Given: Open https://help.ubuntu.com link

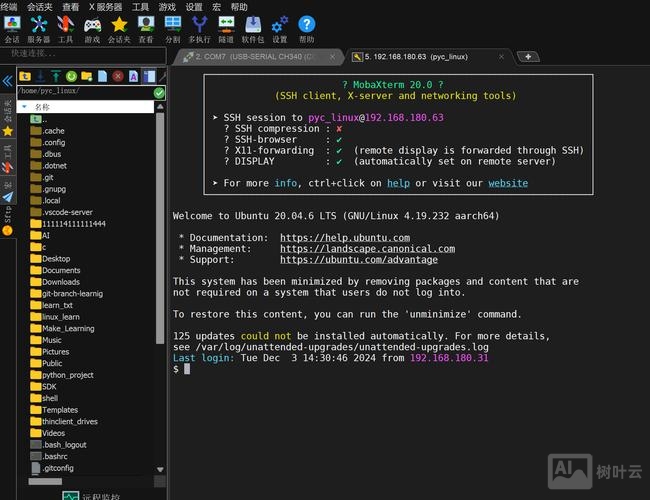Looking at the screenshot, I should pos(345,238).
